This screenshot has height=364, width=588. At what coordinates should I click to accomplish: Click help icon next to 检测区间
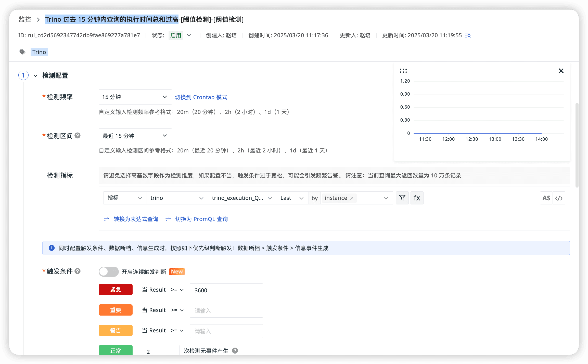78,136
